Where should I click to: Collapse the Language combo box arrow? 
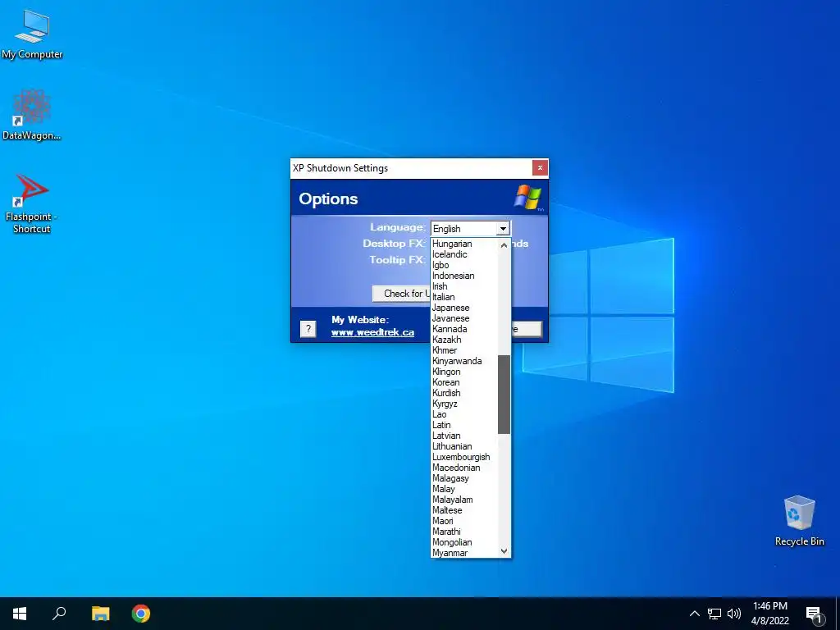503,229
